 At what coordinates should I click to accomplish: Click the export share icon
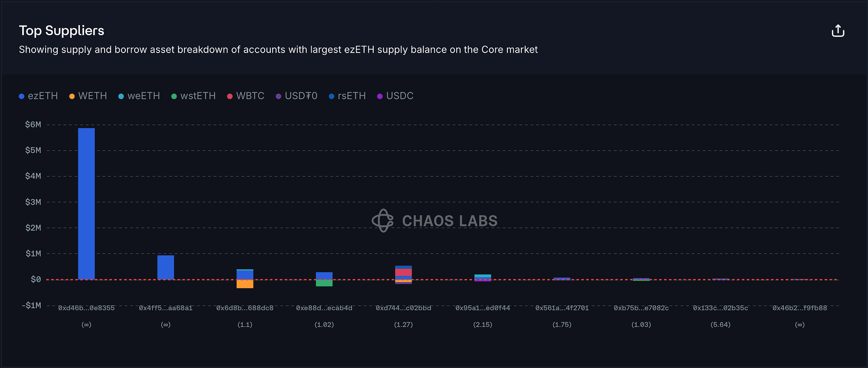click(x=838, y=31)
